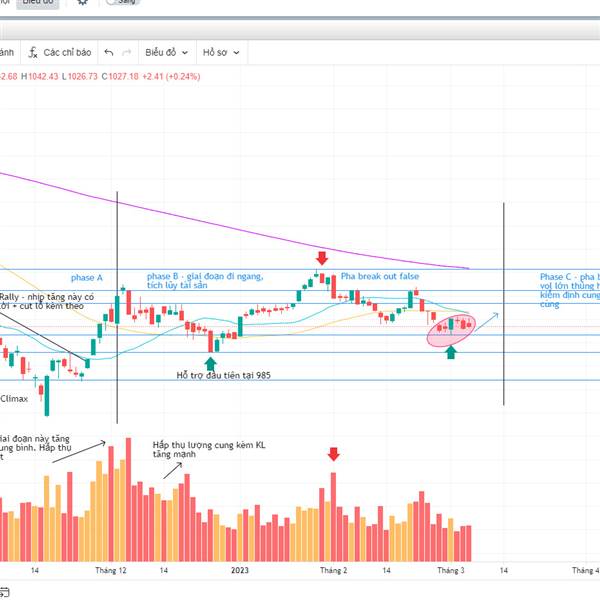Select the green arrow above Hỗ trợ đầu tiên
600x600 pixels.
click(210, 364)
